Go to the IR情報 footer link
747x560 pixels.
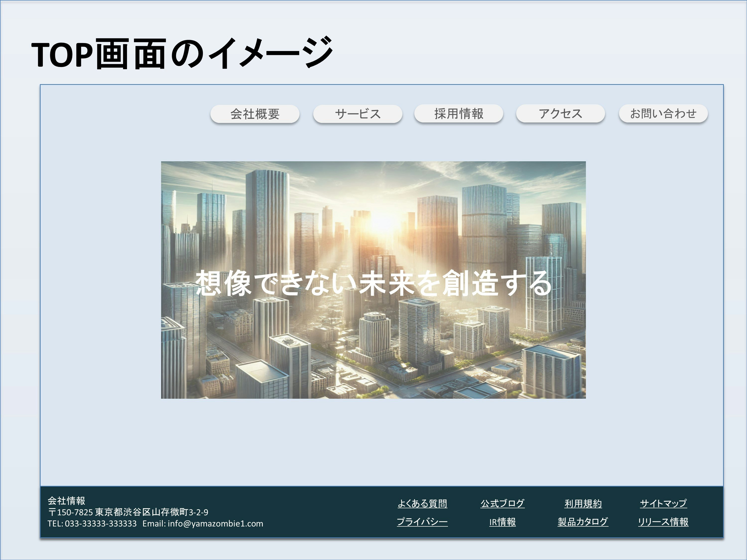(x=502, y=522)
